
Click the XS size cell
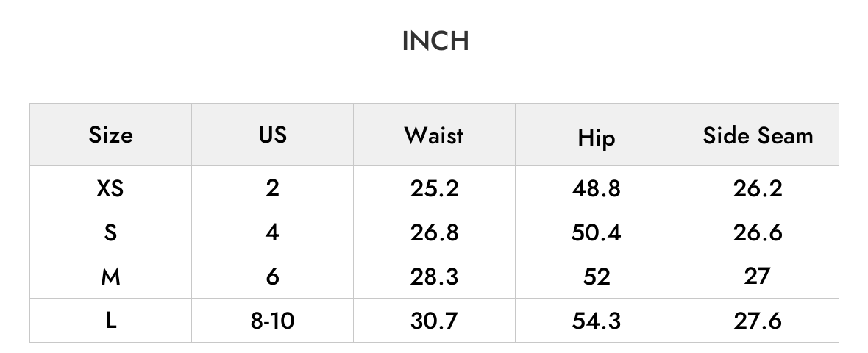[111, 189]
